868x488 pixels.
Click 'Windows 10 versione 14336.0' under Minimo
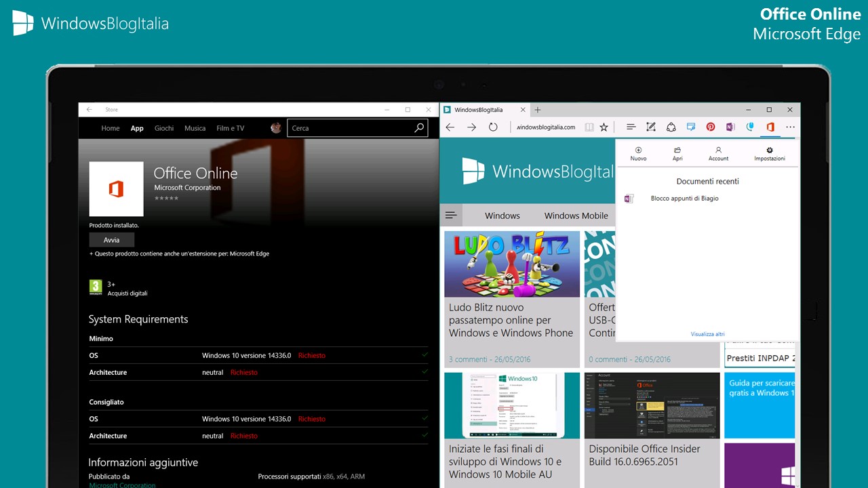point(246,355)
